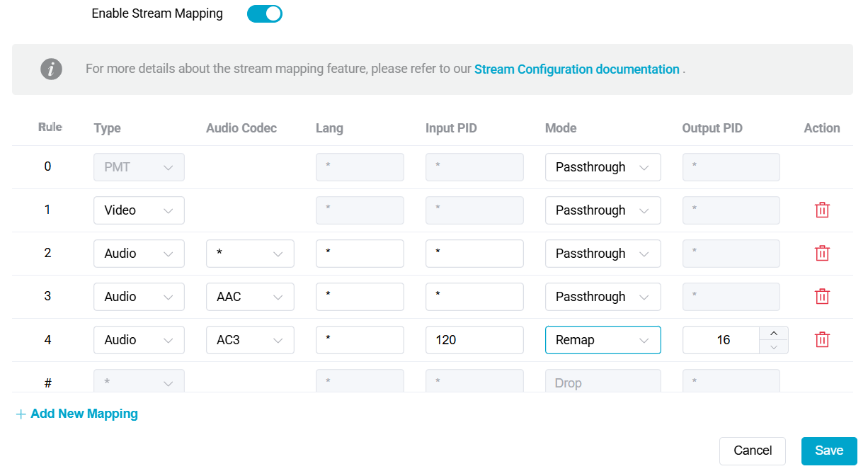Viewport: 868px width, 476px height.
Task: Click the Mode column header
Action: (561, 128)
